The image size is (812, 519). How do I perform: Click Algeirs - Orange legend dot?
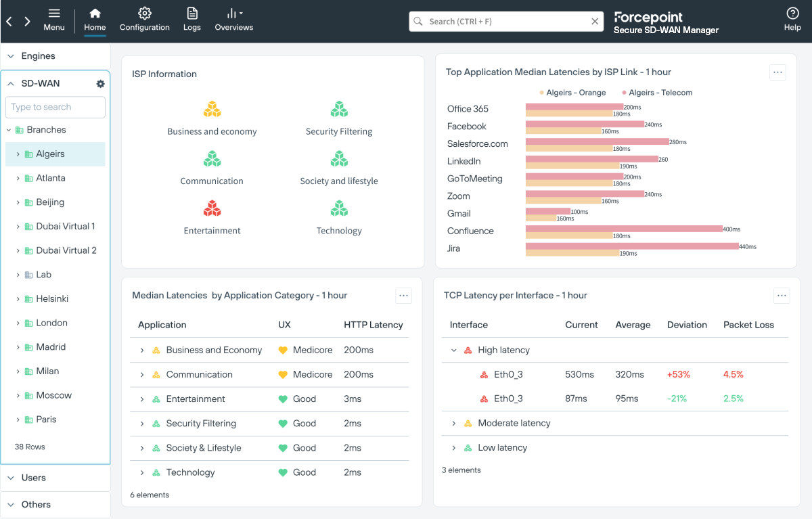click(x=542, y=93)
